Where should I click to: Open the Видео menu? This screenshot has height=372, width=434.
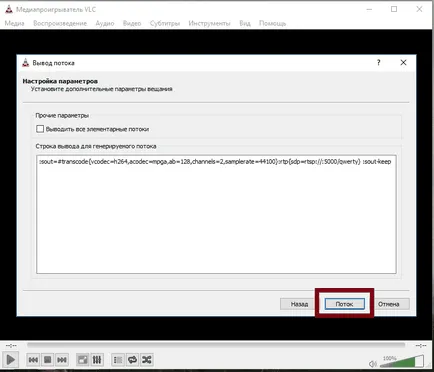[x=132, y=23]
